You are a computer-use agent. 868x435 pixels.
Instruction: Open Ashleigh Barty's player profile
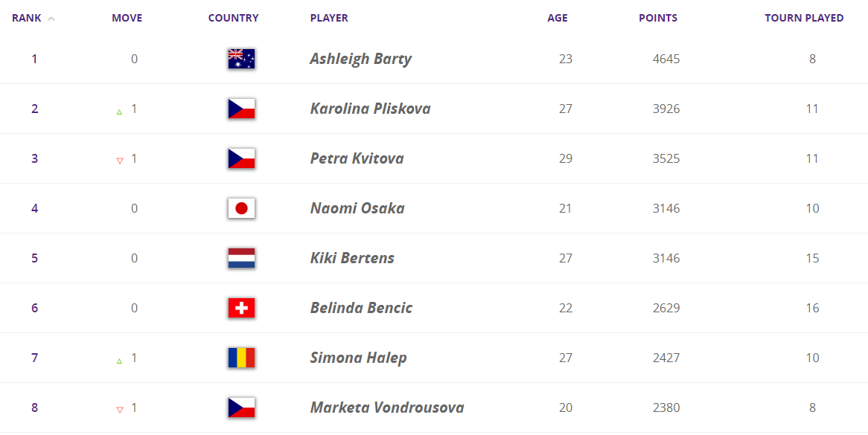click(x=360, y=59)
